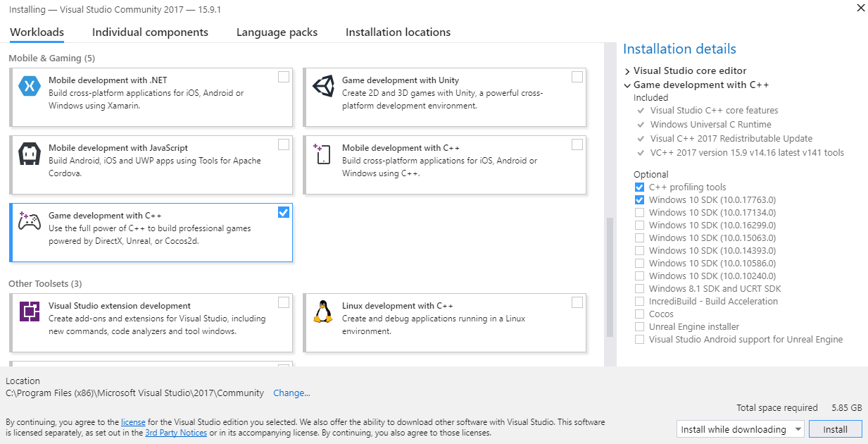The image size is (868, 444).
Task: Check Windows 10 SDK (10.0.10240.0)
Action: [x=639, y=276]
